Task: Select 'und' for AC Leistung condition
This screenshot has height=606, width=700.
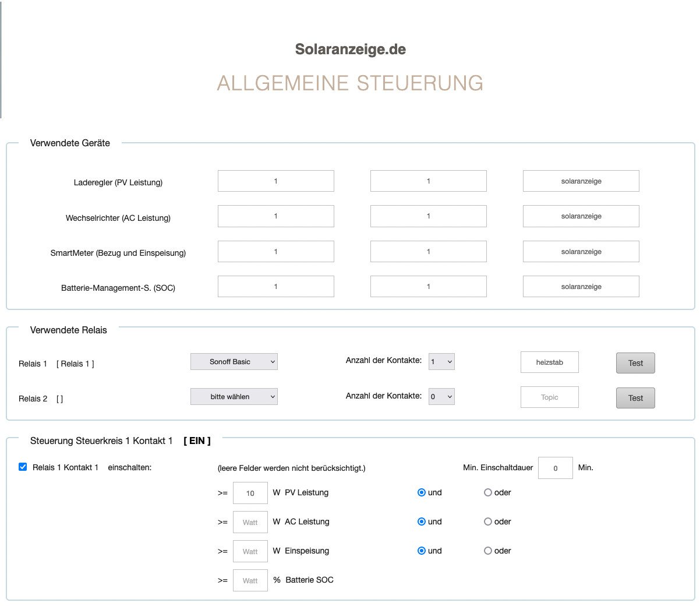Action: tap(422, 522)
